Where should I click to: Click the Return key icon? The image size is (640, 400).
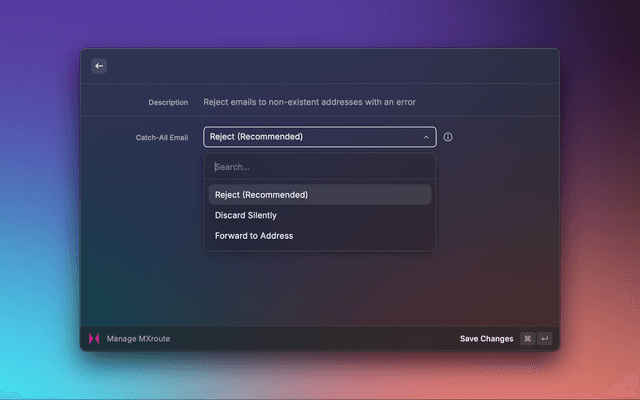point(545,339)
